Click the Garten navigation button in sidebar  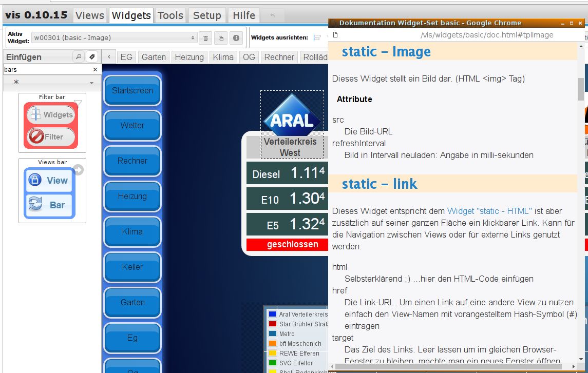[132, 302]
